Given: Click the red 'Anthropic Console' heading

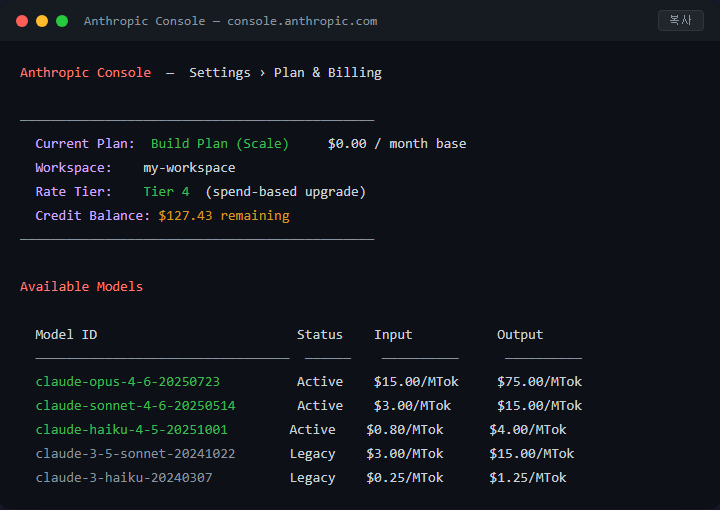Looking at the screenshot, I should [85, 73].
